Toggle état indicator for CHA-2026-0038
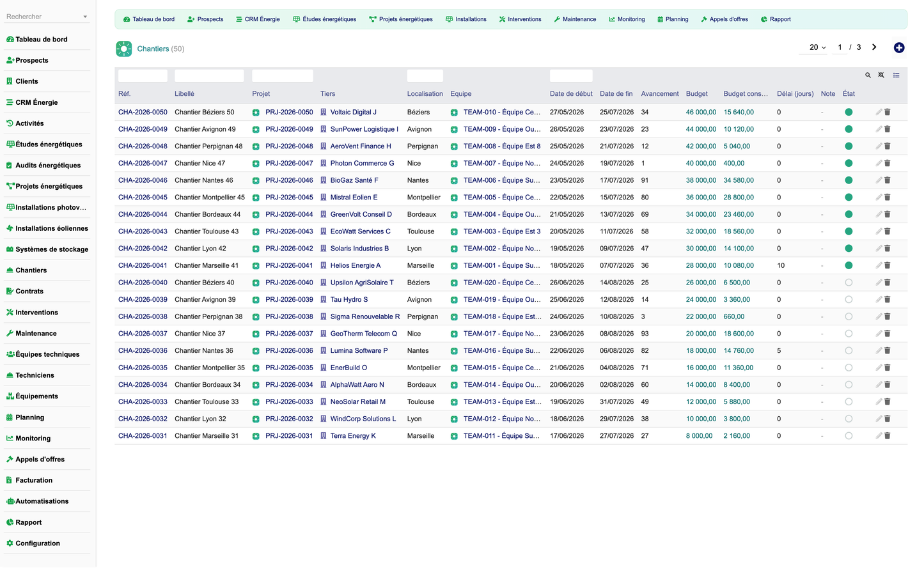 (x=849, y=316)
